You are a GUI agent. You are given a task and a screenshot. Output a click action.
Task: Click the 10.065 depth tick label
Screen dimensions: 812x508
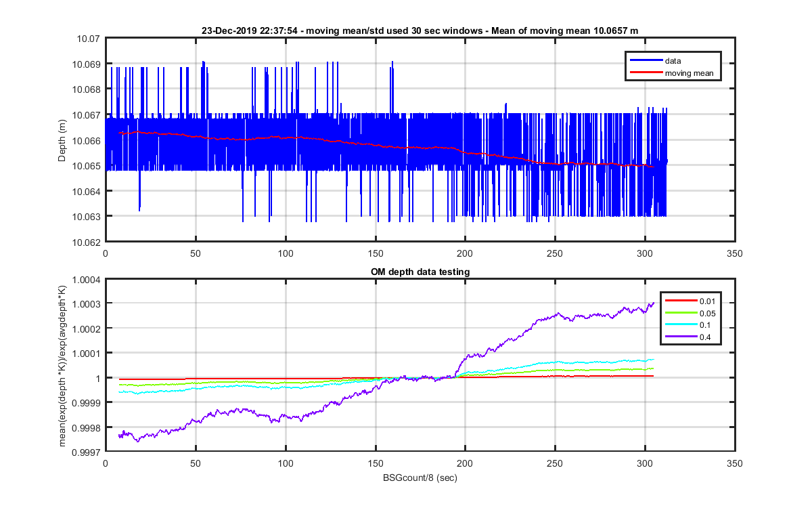[x=87, y=165]
